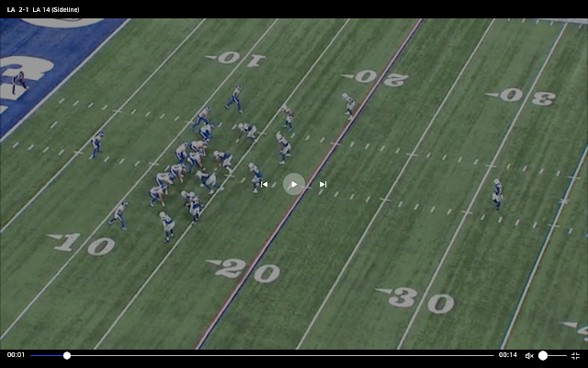Click the clip title LA 2-1 LA 14 (Sideline)
This screenshot has height=368, width=588.
(43, 10)
